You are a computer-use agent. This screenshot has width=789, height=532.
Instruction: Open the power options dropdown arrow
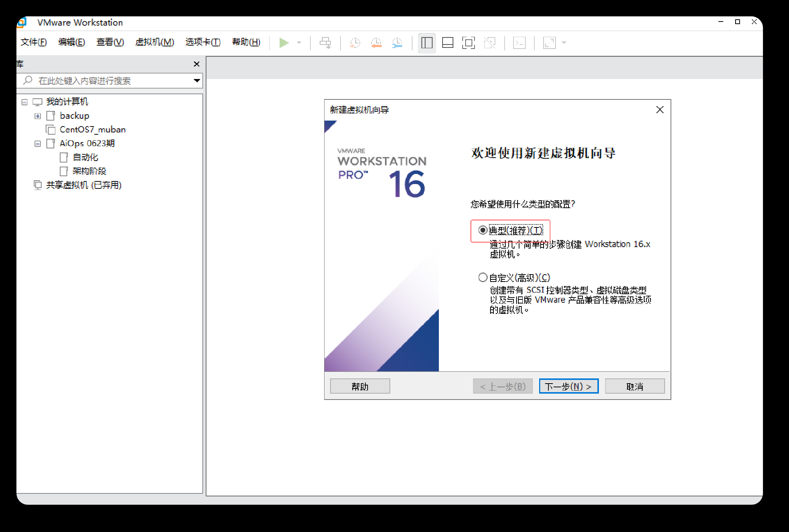point(299,43)
